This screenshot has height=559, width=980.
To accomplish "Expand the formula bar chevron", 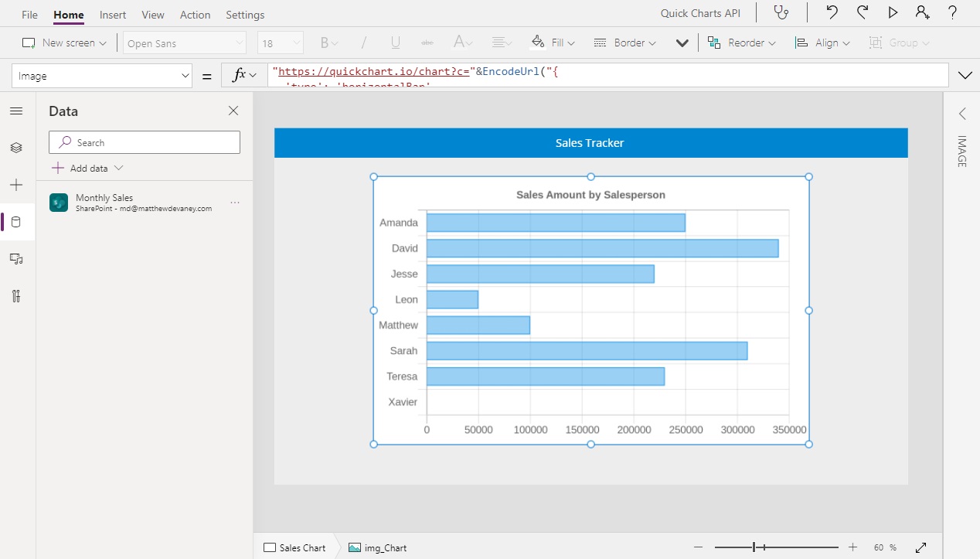I will tap(965, 75).
